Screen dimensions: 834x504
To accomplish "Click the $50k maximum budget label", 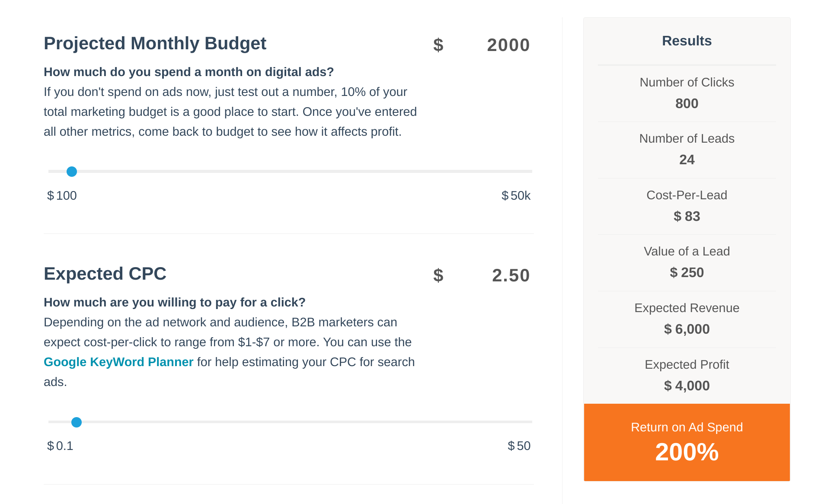I will 516,195.
